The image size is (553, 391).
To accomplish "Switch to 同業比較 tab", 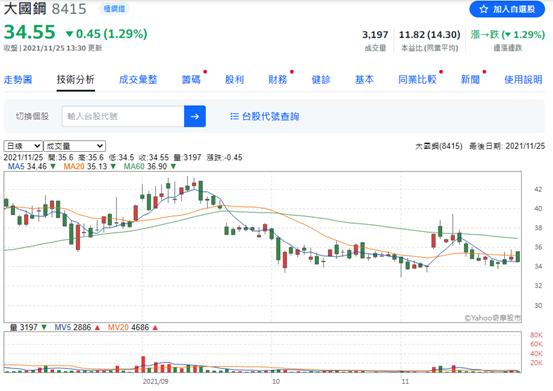I will click(417, 79).
